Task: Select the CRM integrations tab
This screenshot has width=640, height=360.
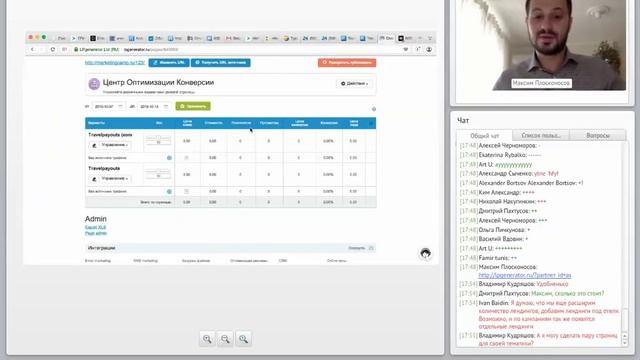Action: [x=283, y=260]
